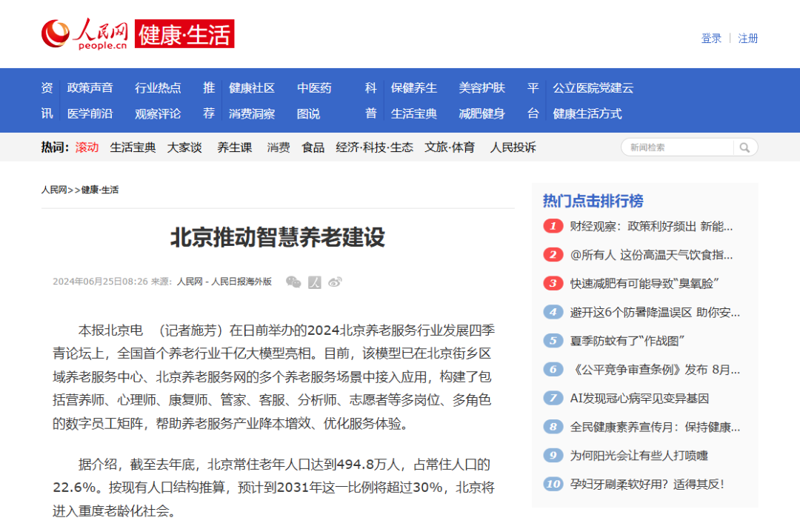This screenshot has width=800, height=532.
Task: Focus the 新闻检索 search input field
Action: (x=676, y=147)
